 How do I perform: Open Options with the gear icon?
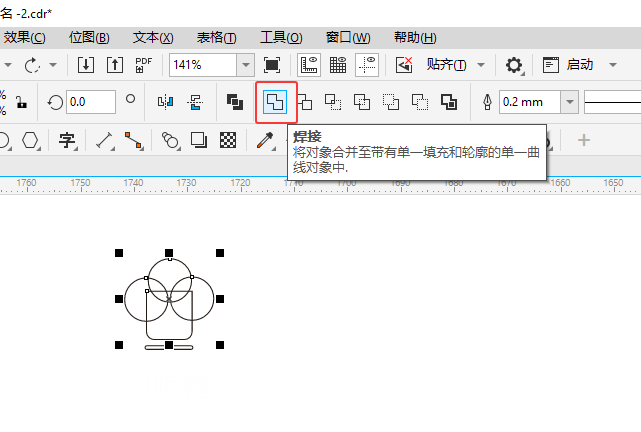(x=514, y=65)
